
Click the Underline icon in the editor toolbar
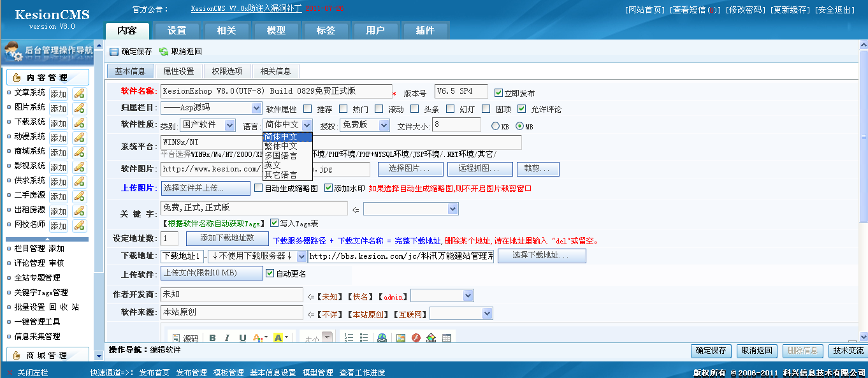point(242,338)
